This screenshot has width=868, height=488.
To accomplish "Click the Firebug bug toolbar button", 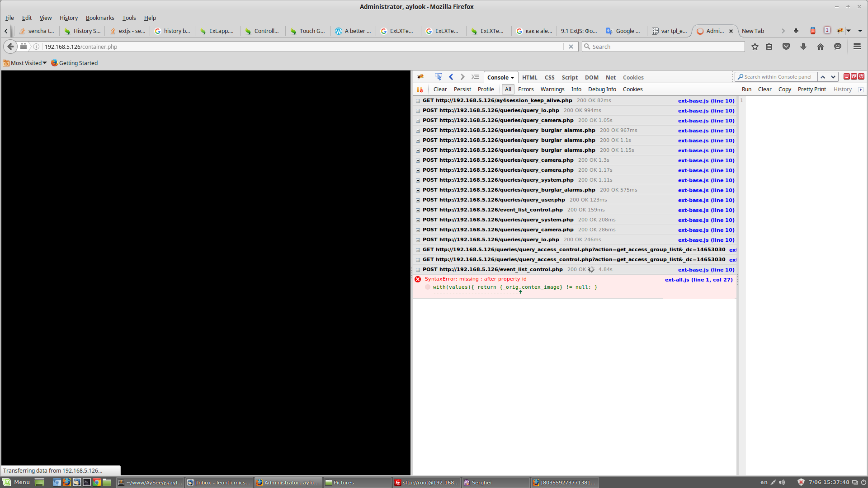I will [840, 31].
